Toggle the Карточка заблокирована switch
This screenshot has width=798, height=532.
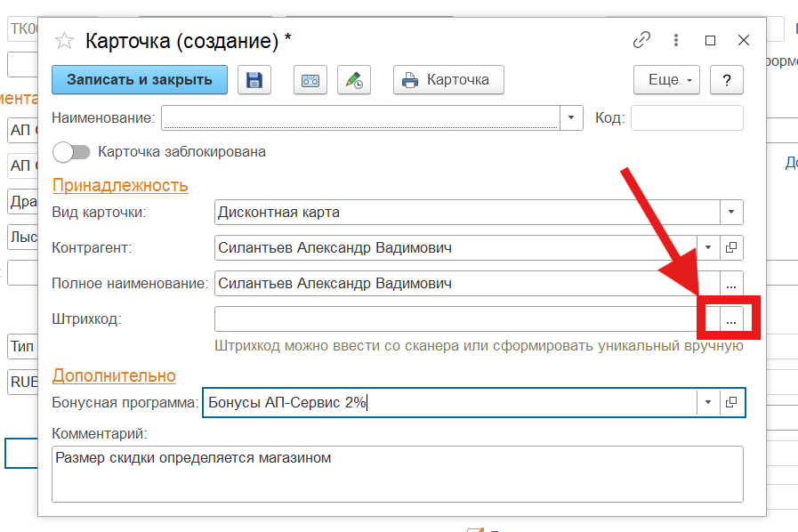[71, 152]
